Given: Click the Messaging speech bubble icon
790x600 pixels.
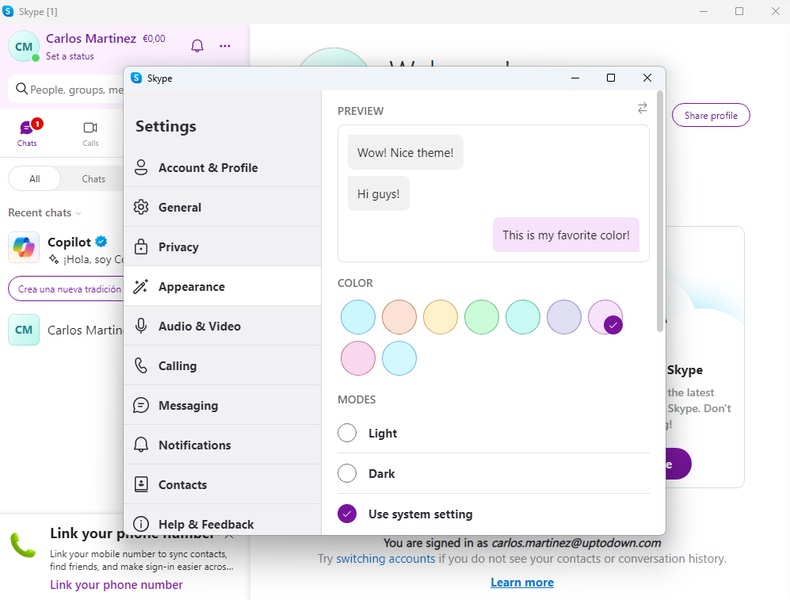Looking at the screenshot, I should pyautogui.click(x=141, y=405).
